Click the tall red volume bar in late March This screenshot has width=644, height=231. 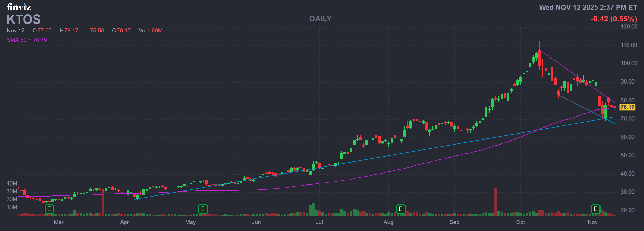click(103, 203)
